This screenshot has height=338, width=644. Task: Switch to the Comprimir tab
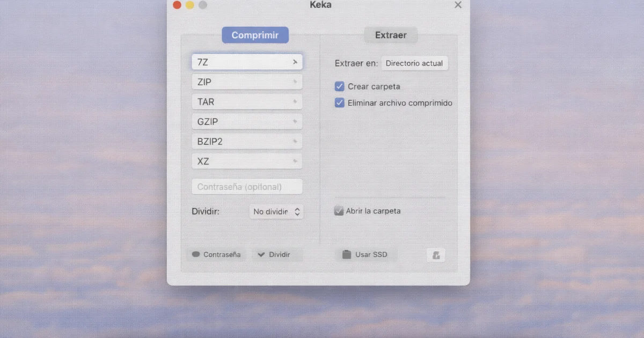255,35
